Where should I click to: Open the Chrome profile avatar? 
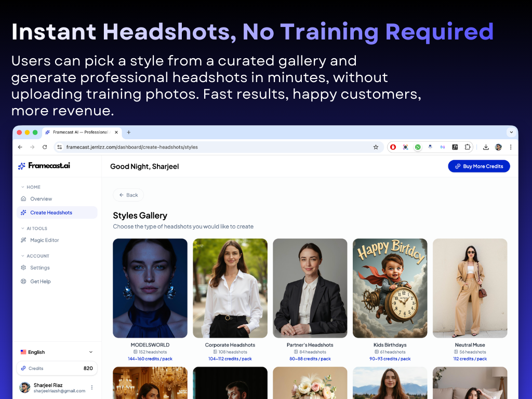(x=498, y=147)
